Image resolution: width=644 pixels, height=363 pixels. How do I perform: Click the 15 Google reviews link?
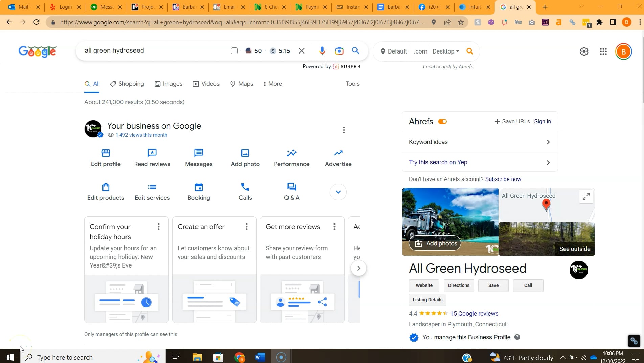(474, 314)
